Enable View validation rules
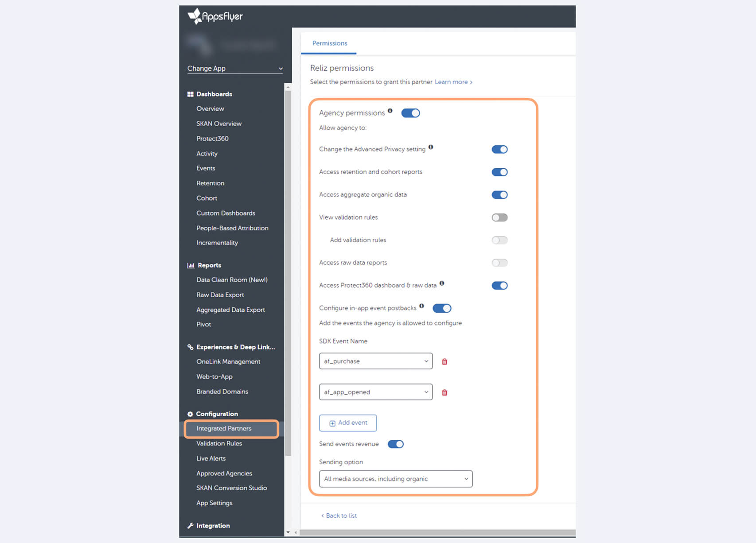Screen dimensions: 756x543 [499, 217]
